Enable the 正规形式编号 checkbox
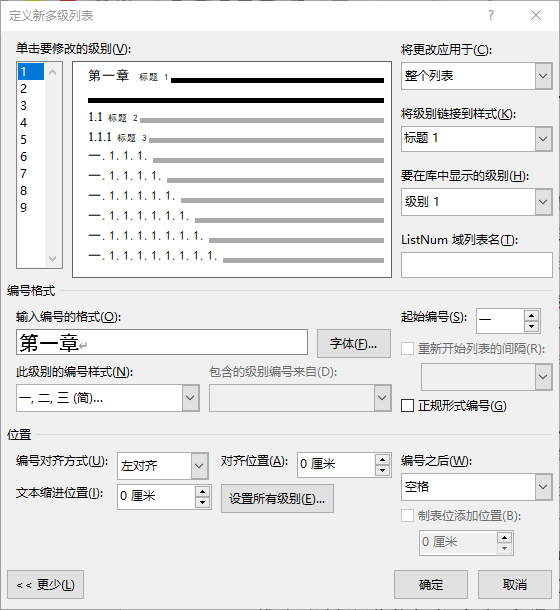Image resolution: width=560 pixels, height=610 pixels. coord(407,405)
